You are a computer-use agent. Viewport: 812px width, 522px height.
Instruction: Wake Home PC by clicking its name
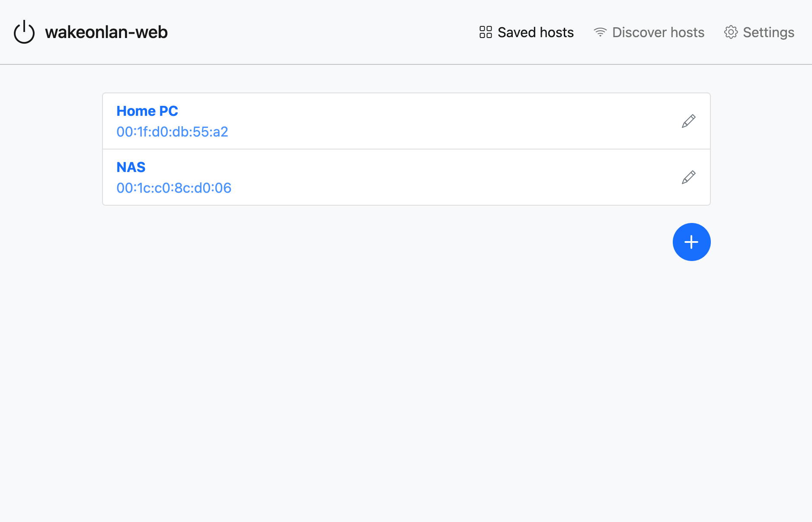click(x=147, y=111)
